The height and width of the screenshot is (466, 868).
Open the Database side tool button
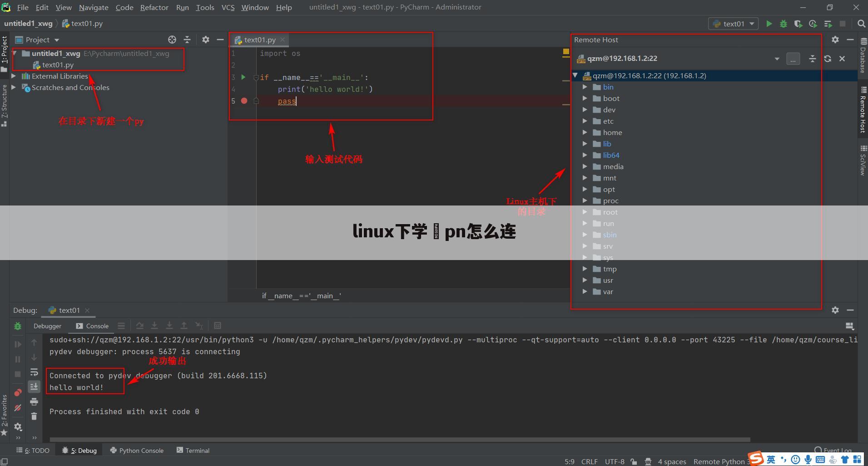click(x=863, y=55)
